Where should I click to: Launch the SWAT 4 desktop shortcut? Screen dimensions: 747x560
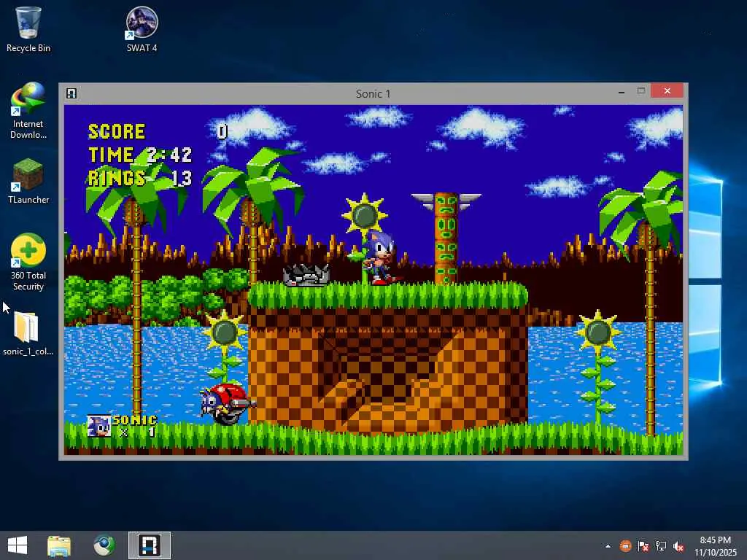click(x=142, y=29)
